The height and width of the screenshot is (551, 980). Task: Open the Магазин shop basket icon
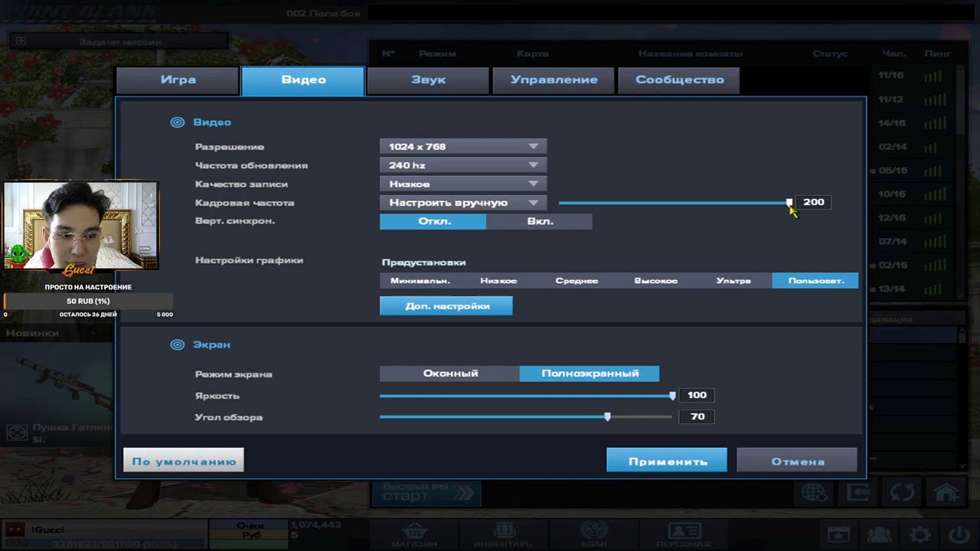tap(414, 531)
